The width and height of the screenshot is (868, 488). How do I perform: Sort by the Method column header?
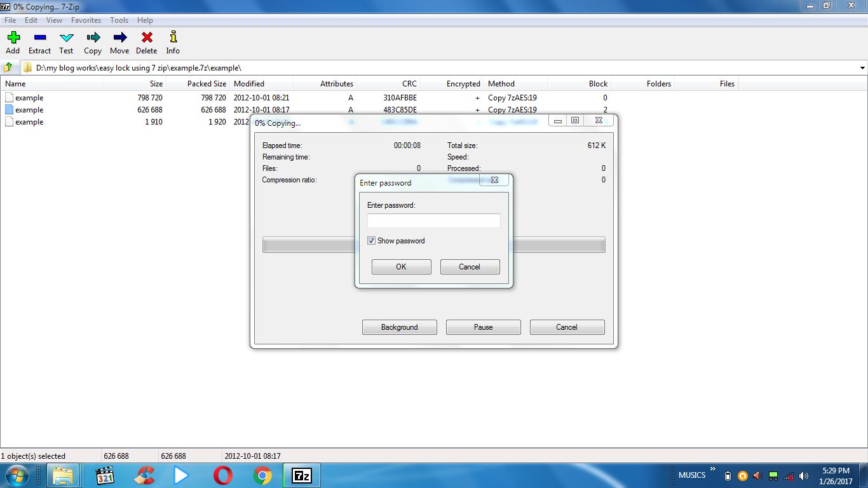(515, 84)
